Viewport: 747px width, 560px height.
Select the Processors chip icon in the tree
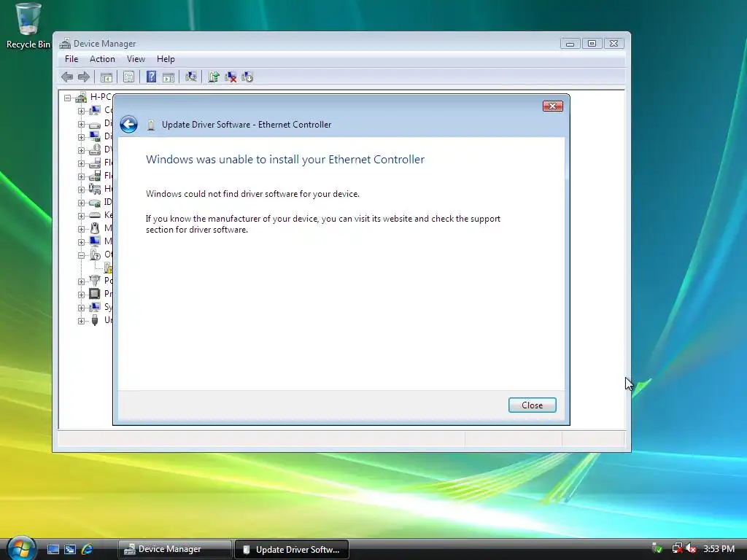(x=95, y=294)
